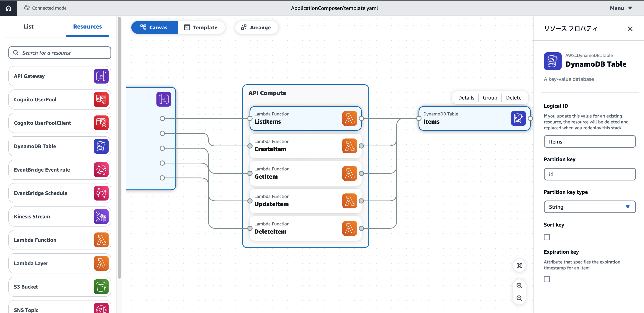Select the SNS Topic icon

tap(101, 308)
